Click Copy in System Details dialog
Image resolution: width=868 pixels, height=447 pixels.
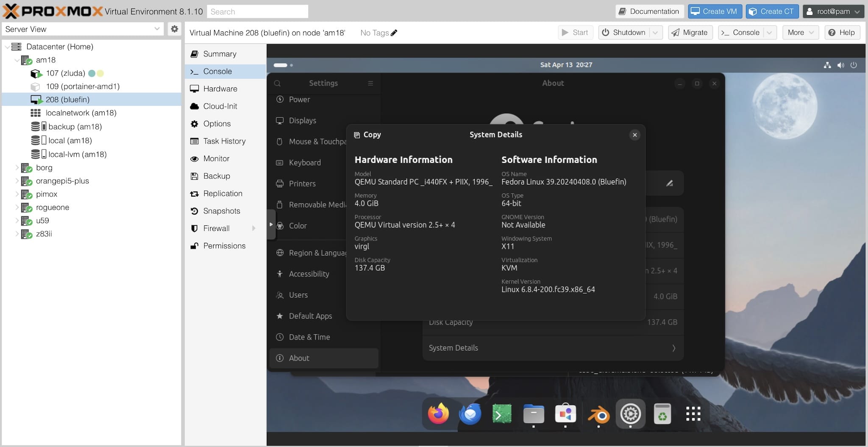[367, 135]
